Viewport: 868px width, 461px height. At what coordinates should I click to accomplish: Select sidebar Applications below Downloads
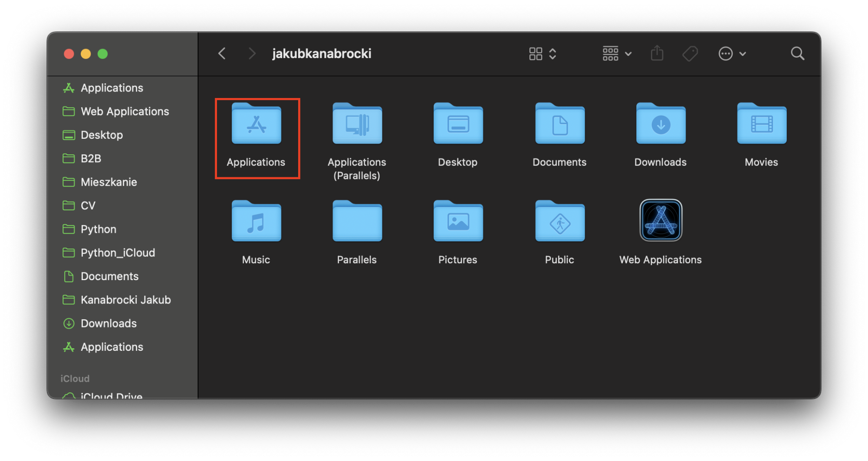click(103, 347)
